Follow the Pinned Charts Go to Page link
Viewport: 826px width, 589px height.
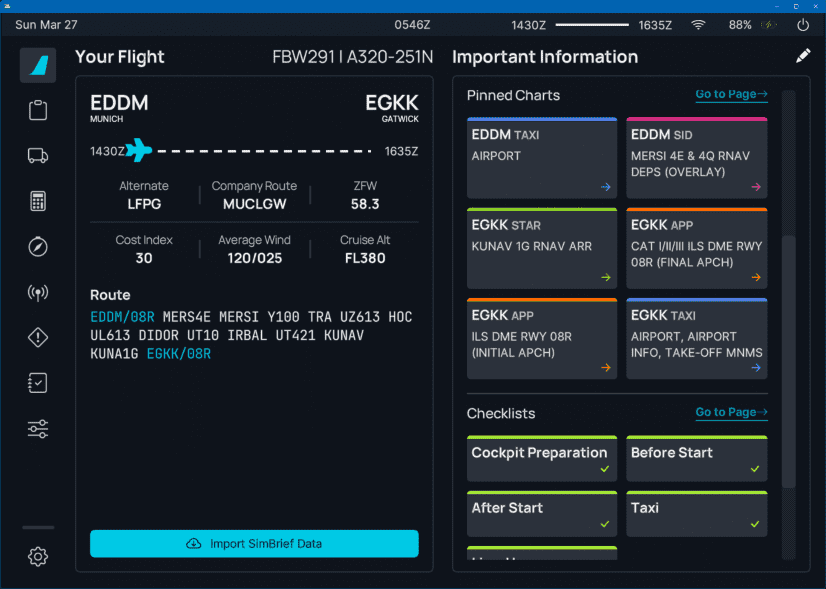point(731,95)
